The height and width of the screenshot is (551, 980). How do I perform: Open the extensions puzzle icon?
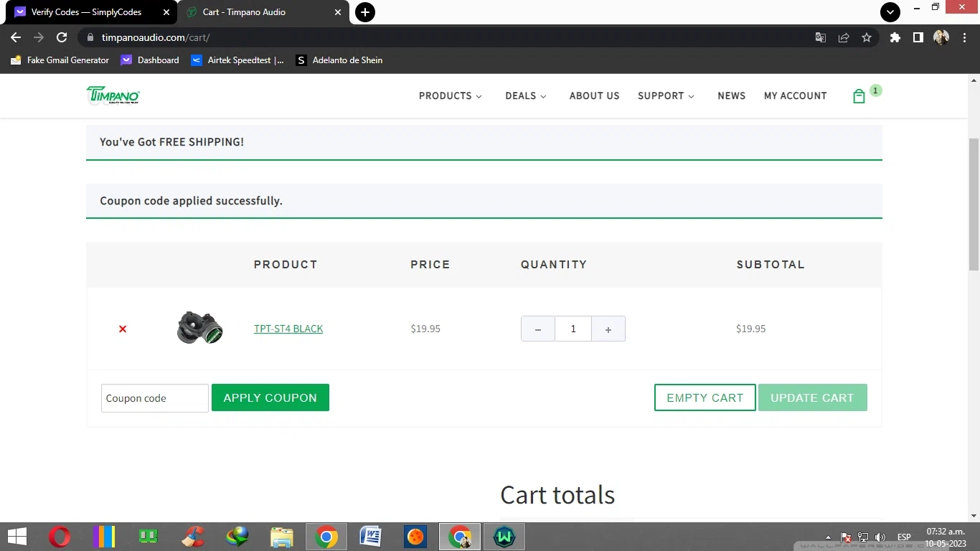pos(895,37)
